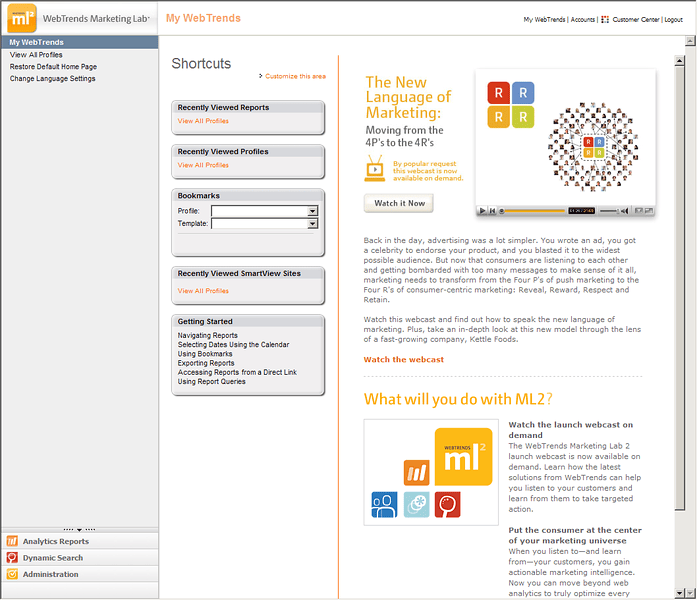Click View All Profiles under Recently Viewed Reports

203,121
